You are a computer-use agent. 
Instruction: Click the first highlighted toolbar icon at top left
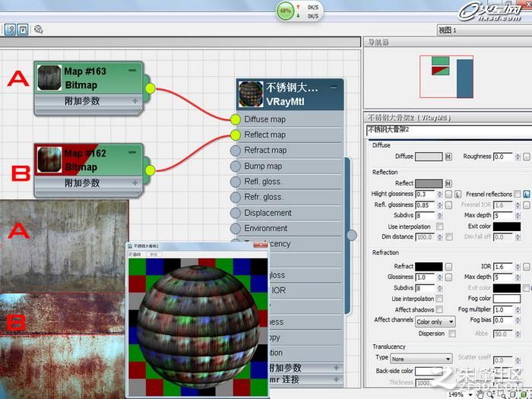[10, 30]
